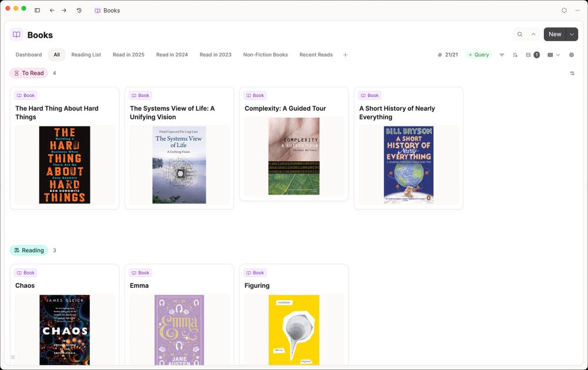This screenshot has width=588, height=370.
Task: Open the grouping icon with badge 1
Action: 533,55
